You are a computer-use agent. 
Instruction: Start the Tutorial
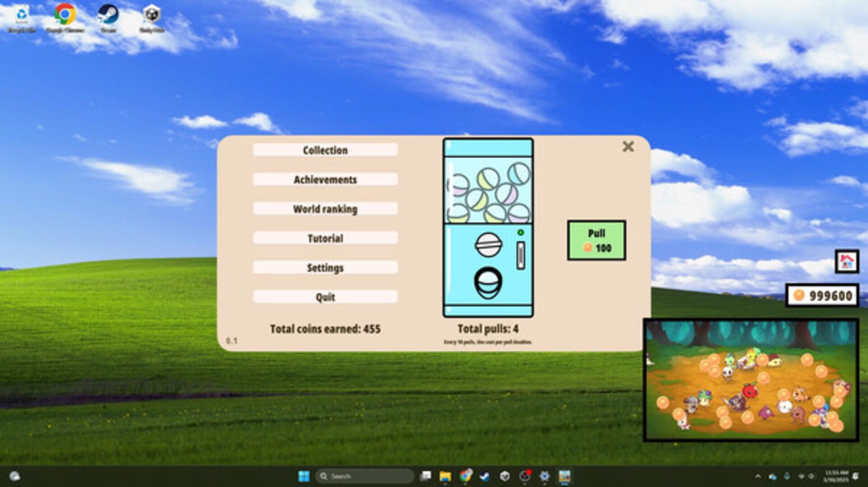[325, 238]
